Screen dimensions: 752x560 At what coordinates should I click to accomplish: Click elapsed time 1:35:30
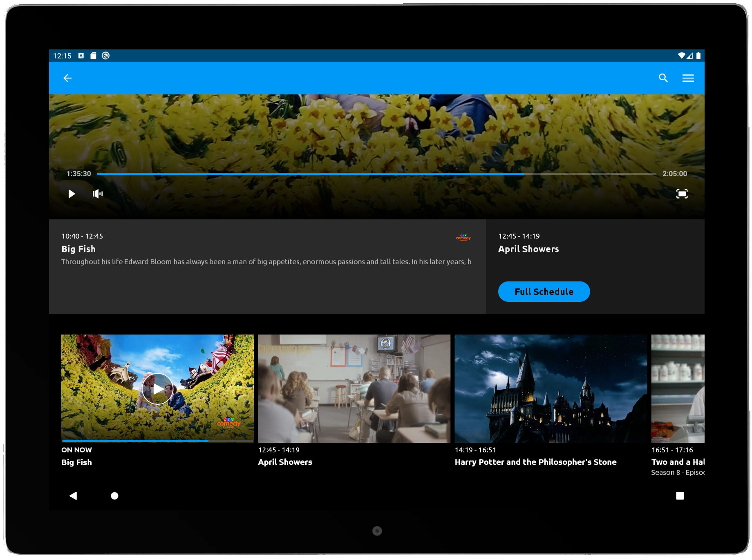(x=78, y=174)
